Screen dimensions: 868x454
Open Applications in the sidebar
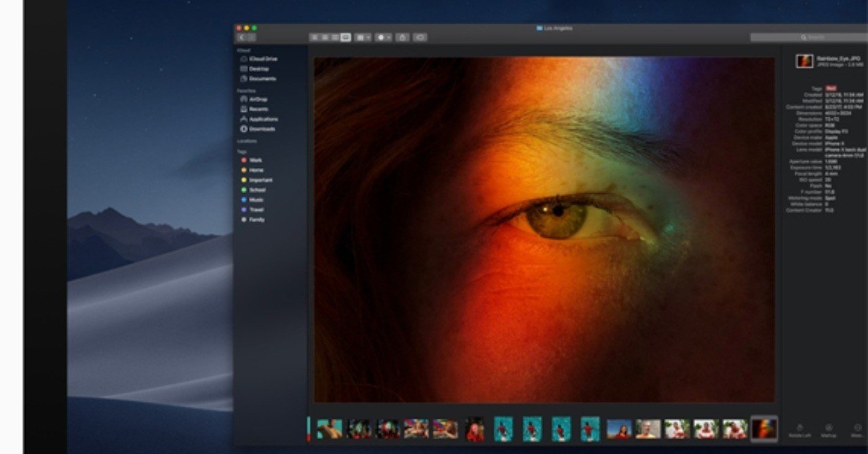pos(259,119)
